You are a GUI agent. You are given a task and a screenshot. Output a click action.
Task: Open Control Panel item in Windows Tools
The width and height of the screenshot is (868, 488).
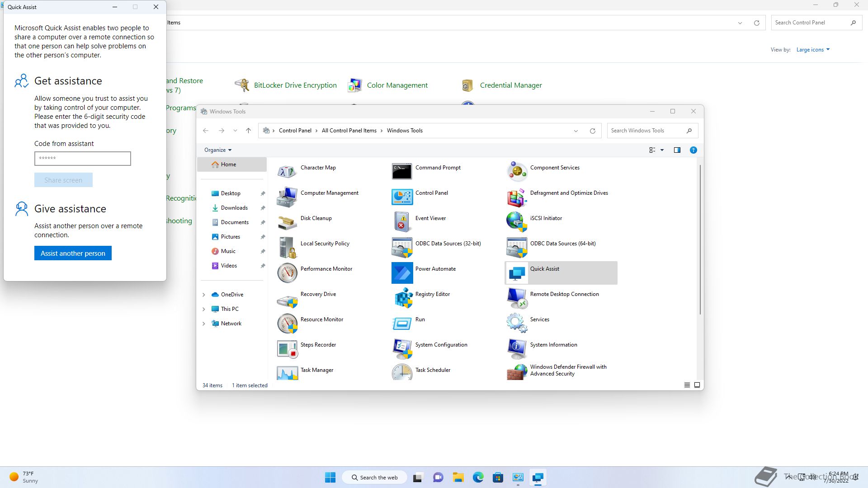click(x=420, y=197)
